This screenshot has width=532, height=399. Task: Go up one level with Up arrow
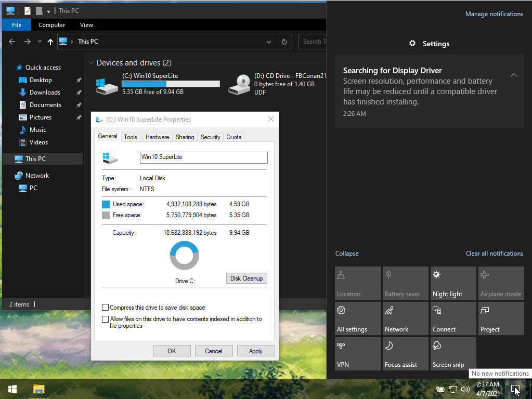click(x=50, y=42)
